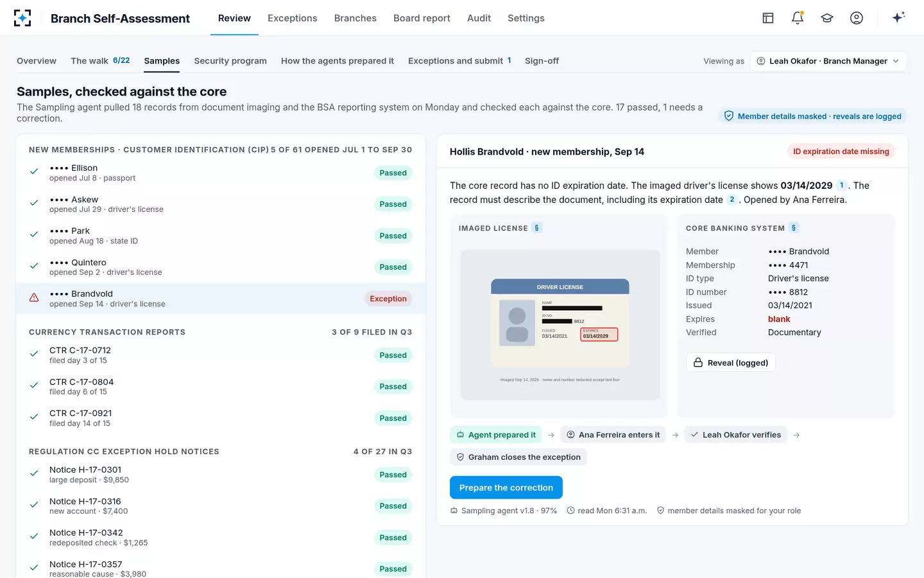This screenshot has width=924, height=578.
Task: Click the checkmark icon beside Notice H-17-0301
Action: [x=34, y=474]
